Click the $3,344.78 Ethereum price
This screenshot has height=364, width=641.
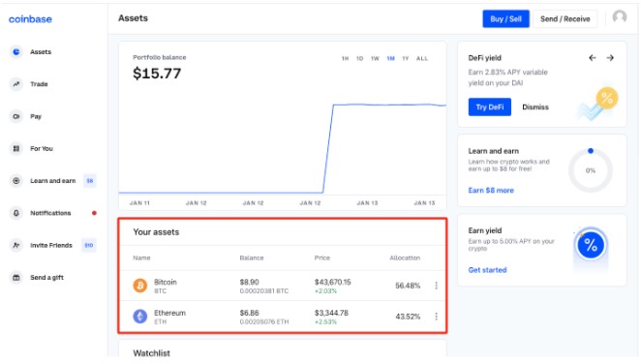point(331,313)
